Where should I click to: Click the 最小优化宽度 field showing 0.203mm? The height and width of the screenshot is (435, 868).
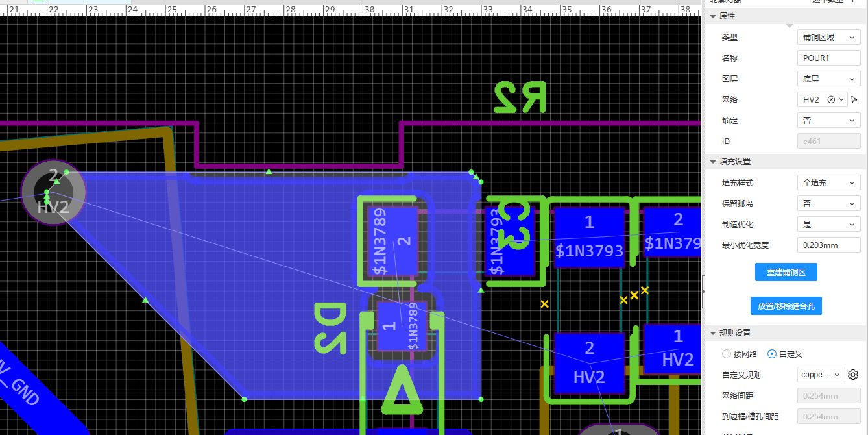(x=828, y=245)
